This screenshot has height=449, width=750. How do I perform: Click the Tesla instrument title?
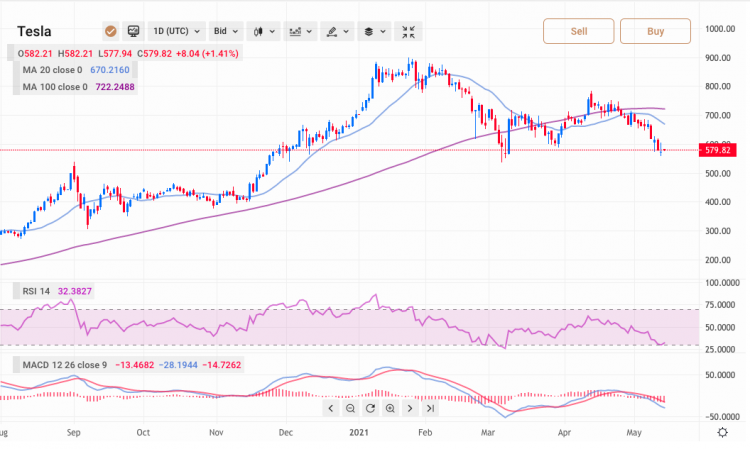pyautogui.click(x=34, y=32)
